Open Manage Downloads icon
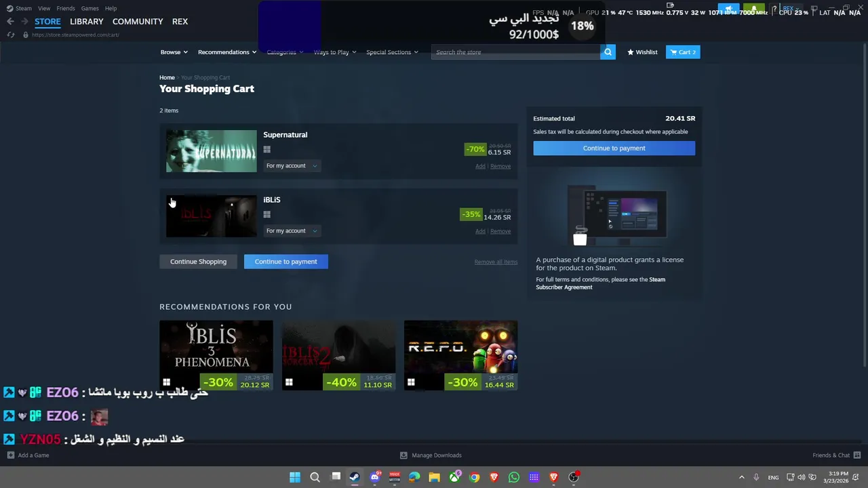 [x=403, y=455]
